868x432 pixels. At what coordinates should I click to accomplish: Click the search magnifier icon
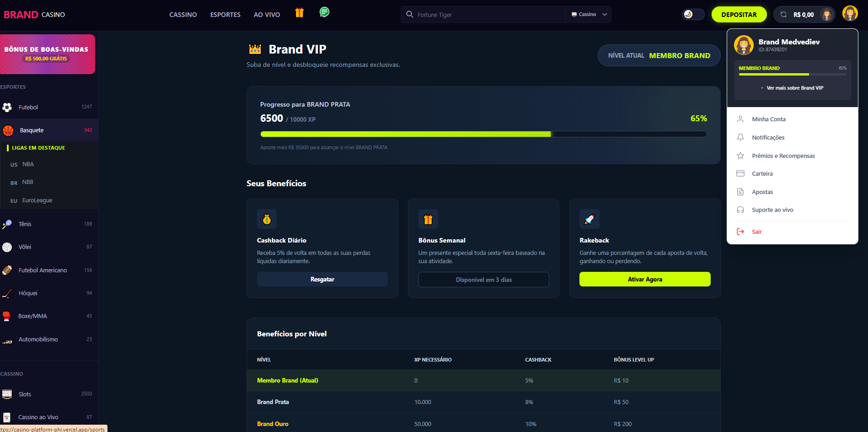(410, 15)
